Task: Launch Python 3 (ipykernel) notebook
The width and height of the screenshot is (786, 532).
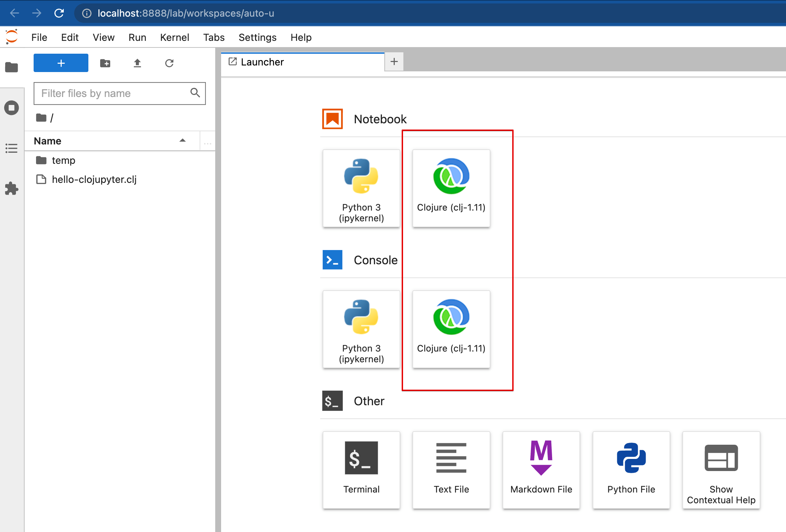Action: click(361, 188)
